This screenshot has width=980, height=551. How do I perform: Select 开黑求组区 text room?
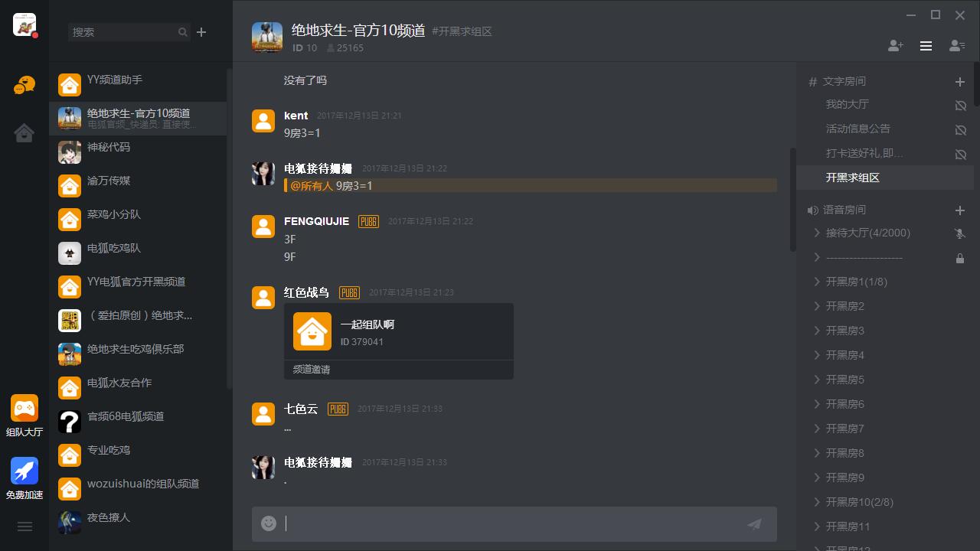pyautogui.click(x=885, y=178)
